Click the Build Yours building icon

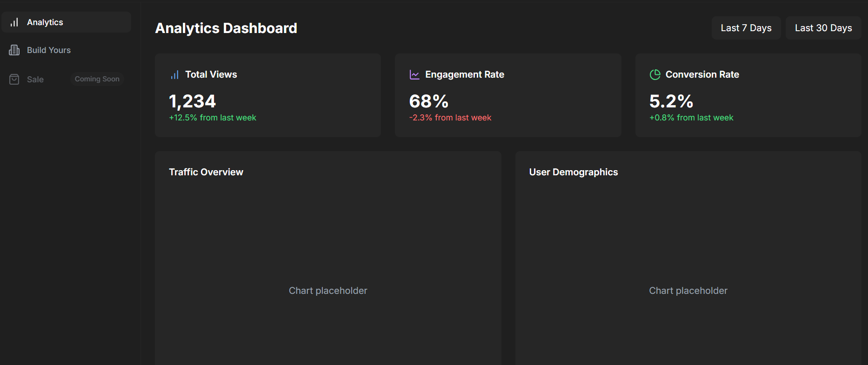coord(14,50)
